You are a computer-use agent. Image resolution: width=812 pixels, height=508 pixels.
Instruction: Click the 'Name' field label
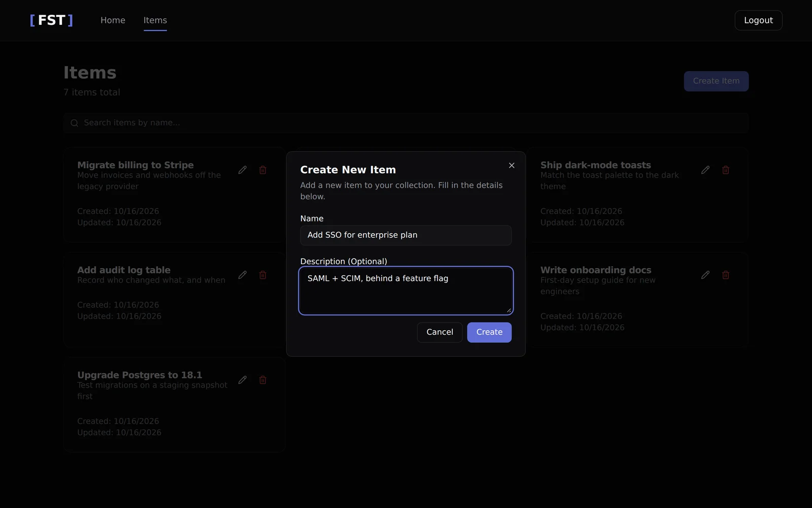pyautogui.click(x=312, y=218)
